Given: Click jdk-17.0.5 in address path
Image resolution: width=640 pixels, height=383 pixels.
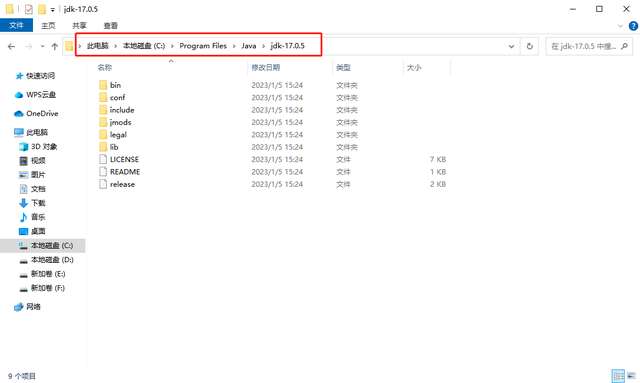Looking at the screenshot, I should click(287, 46).
